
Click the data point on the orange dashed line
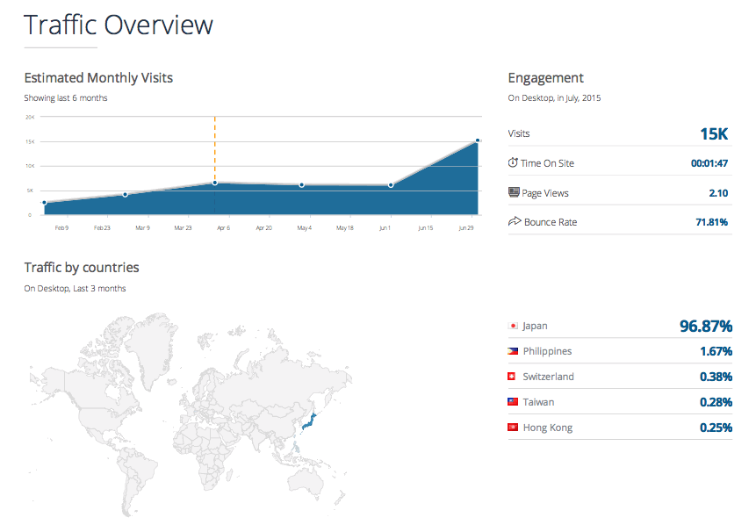(x=215, y=183)
